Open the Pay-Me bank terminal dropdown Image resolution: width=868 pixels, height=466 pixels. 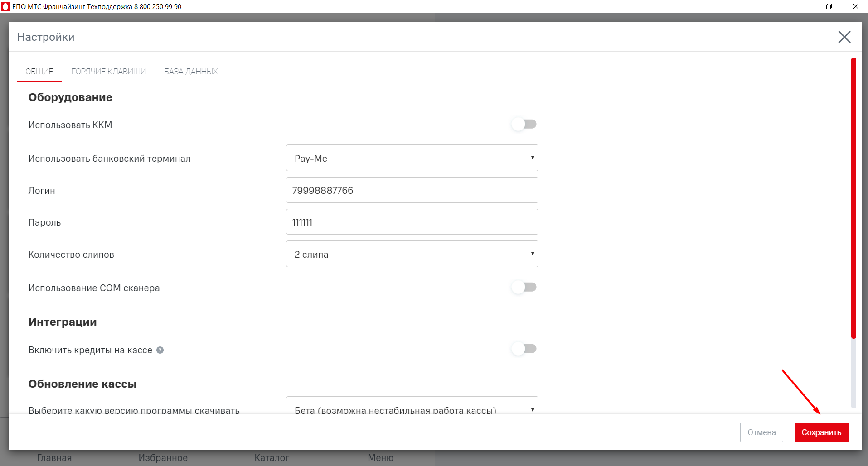pos(412,158)
